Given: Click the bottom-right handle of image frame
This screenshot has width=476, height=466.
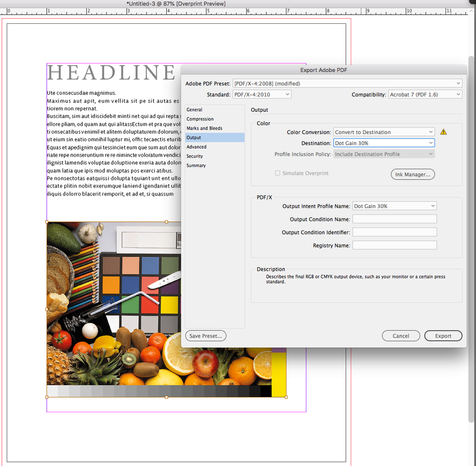Looking at the screenshot, I should [x=286, y=397].
